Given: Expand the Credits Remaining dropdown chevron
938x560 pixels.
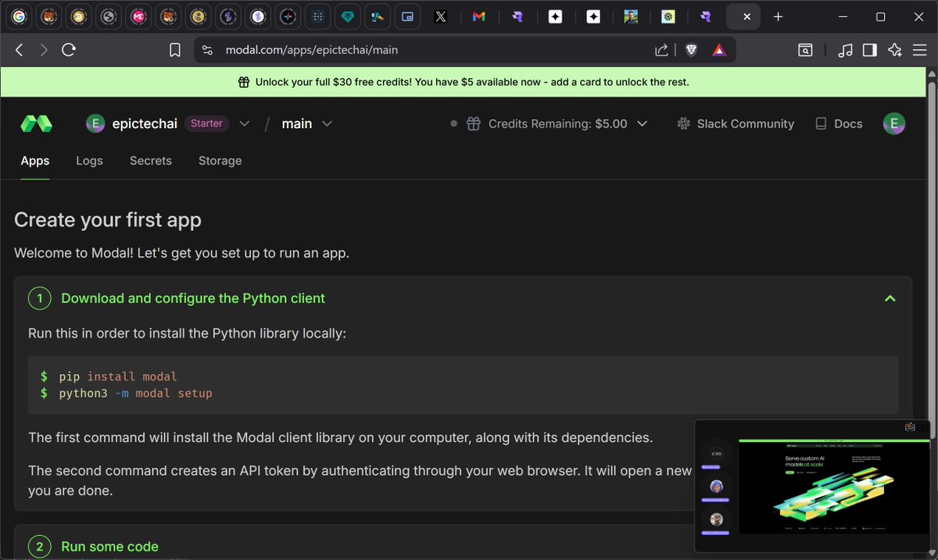Looking at the screenshot, I should click(x=643, y=123).
